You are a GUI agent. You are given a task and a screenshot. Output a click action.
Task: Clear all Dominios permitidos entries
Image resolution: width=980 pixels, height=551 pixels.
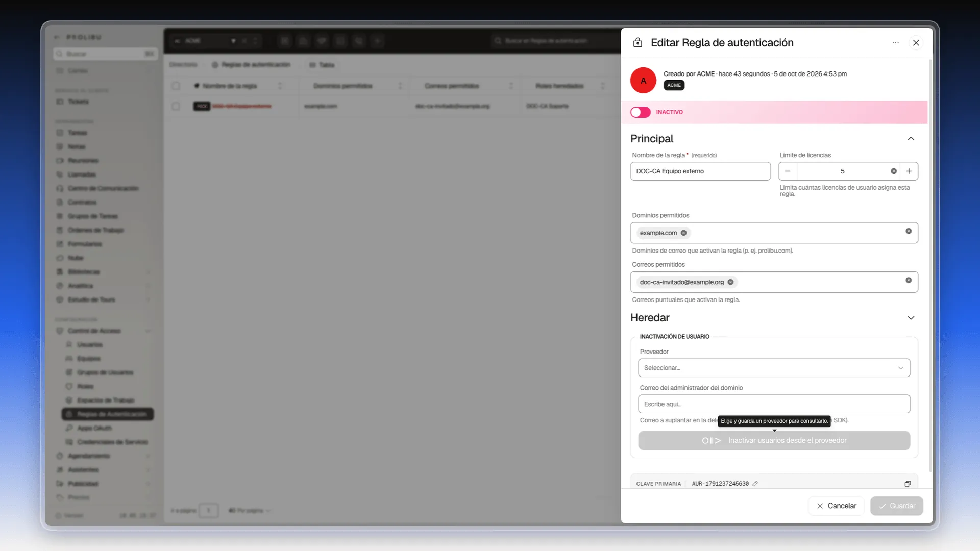click(909, 231)
